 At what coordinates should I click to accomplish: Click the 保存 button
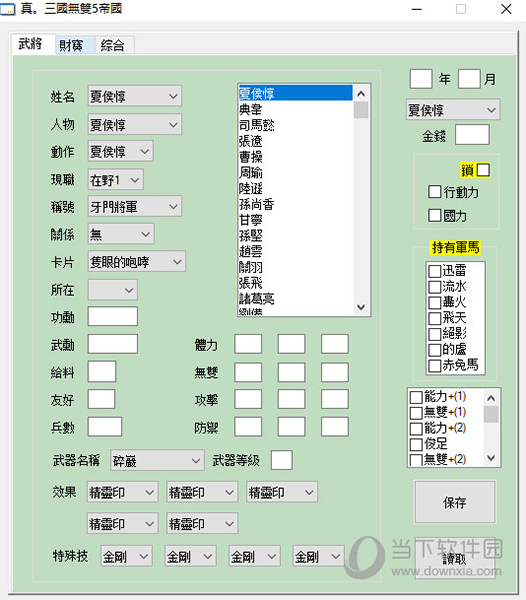click(455, 502)
